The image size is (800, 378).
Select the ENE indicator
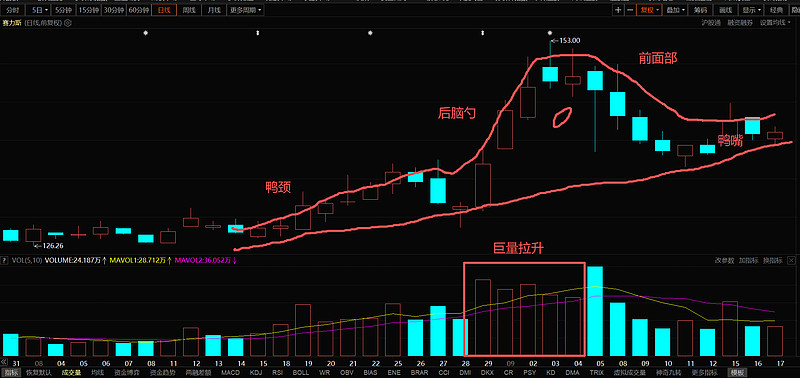(394, 373)
